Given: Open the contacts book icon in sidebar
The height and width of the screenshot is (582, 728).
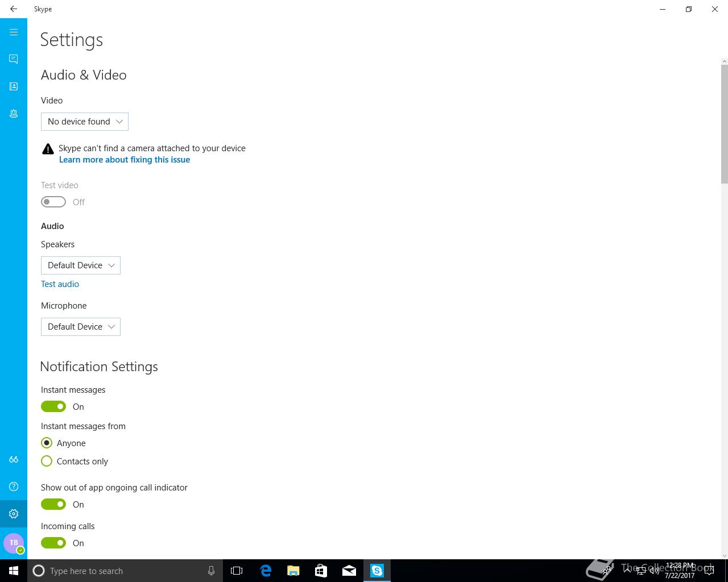Looking at the screenshot, I should (14, 86).
